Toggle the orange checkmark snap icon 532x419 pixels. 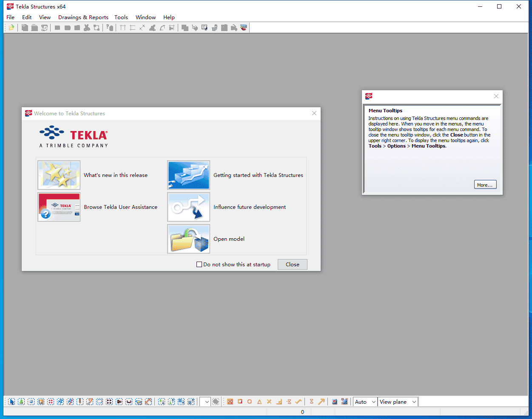coord(299,402)
